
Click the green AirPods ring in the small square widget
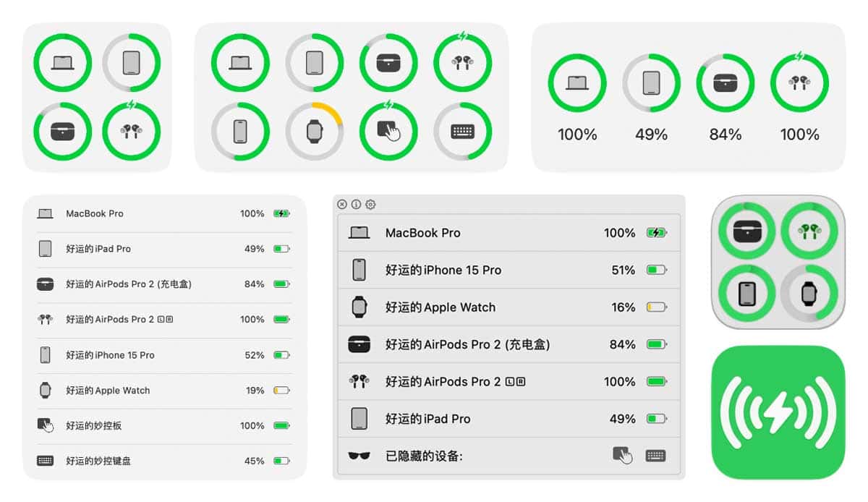[x=809, y=231]
